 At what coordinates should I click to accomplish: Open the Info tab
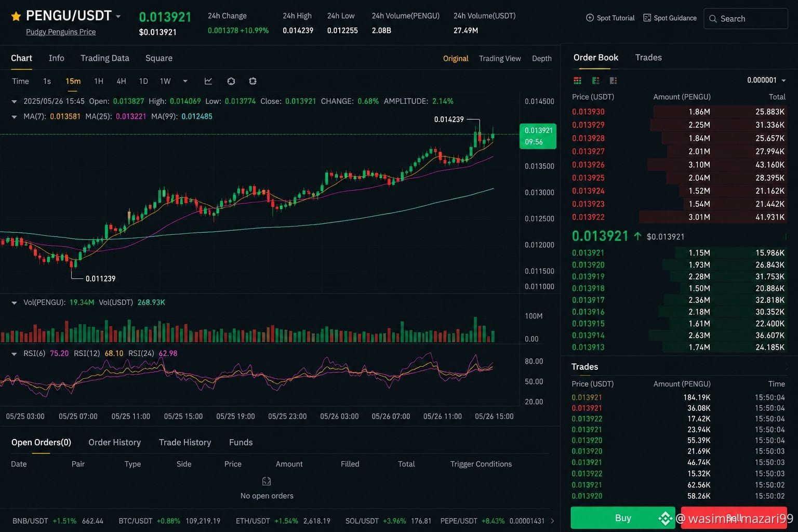[57, 58]
